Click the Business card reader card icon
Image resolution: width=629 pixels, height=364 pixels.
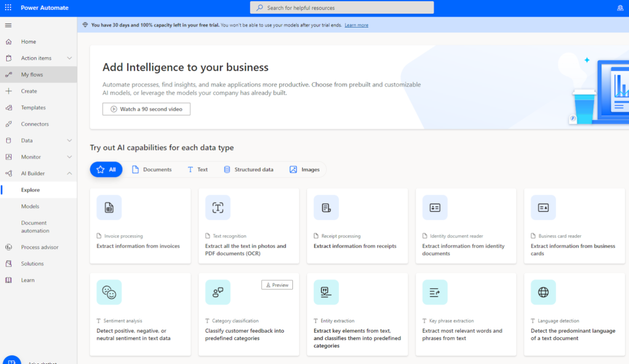point(543,207)
